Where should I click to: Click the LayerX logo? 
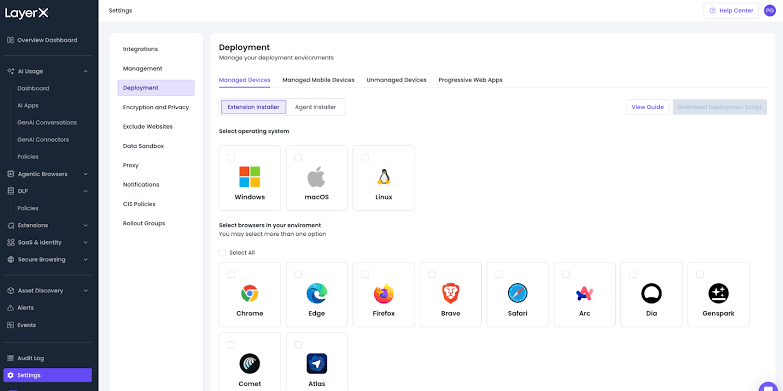pyautogui.click(x=26, y=13)
